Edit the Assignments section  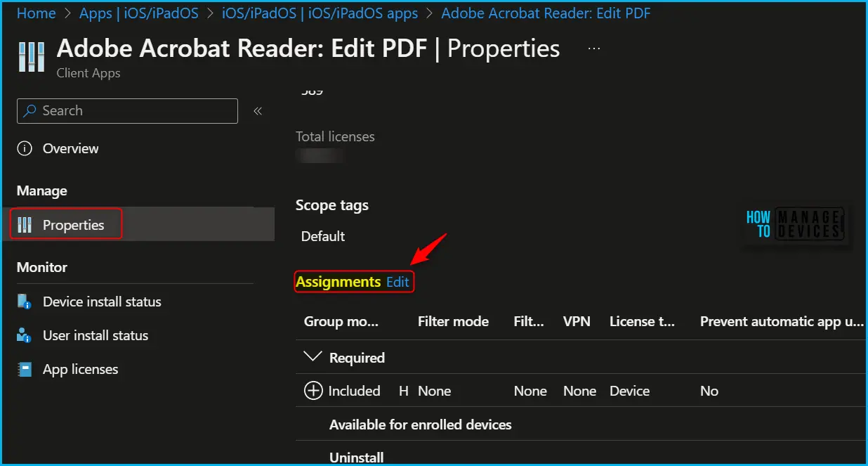pyautogui.click(x=397, y=282)
